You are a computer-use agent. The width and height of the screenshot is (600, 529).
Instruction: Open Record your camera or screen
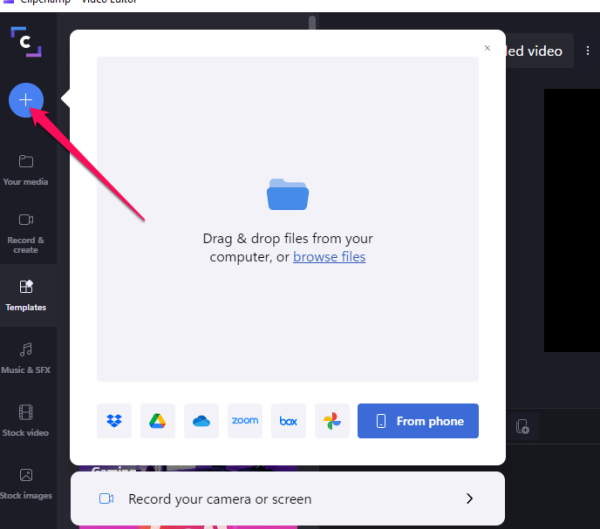click(x=288, y=498)
